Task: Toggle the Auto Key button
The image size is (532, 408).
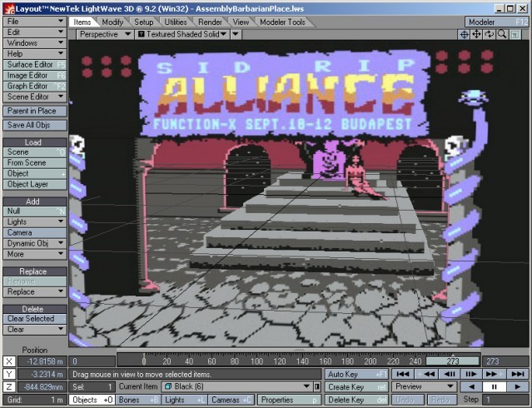Action: click(355, 374)
